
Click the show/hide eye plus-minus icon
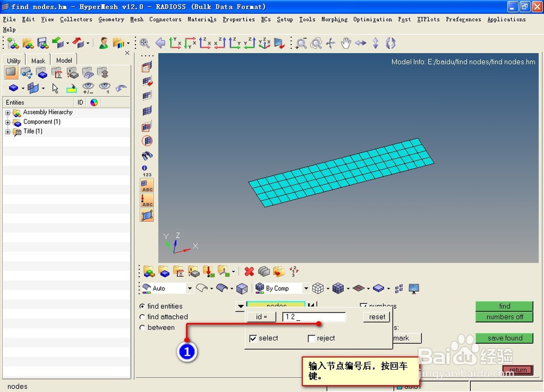point(88,88)
